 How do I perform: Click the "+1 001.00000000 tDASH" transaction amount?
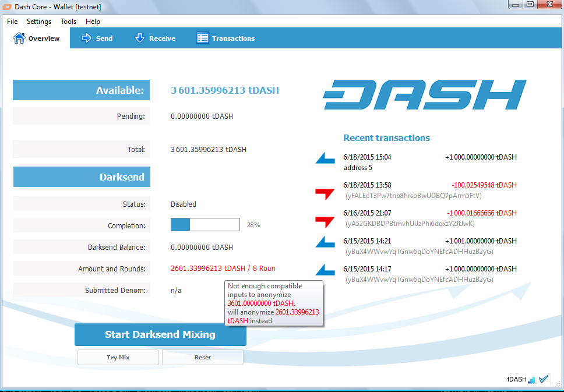tap(481, 241)
